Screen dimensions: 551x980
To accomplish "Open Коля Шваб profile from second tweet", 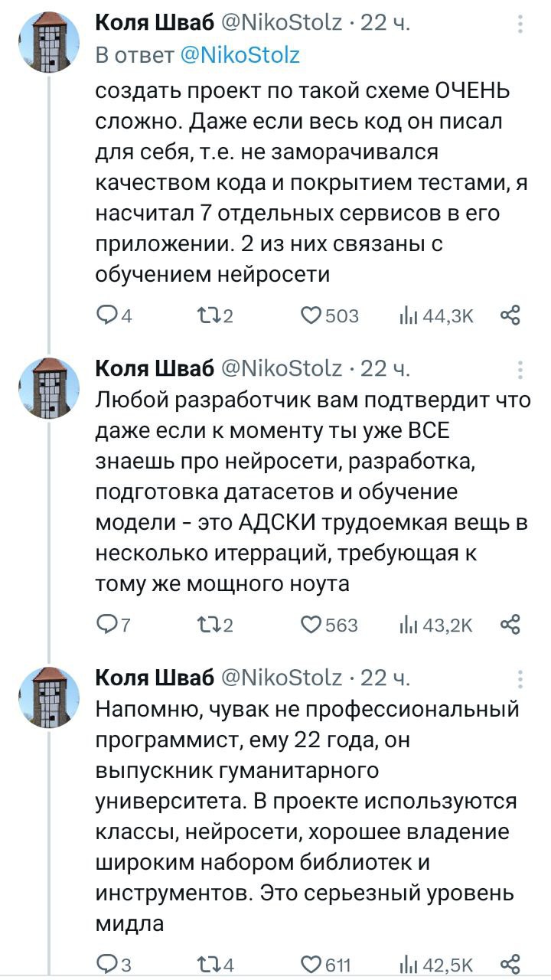I will [x=154, y=369].
